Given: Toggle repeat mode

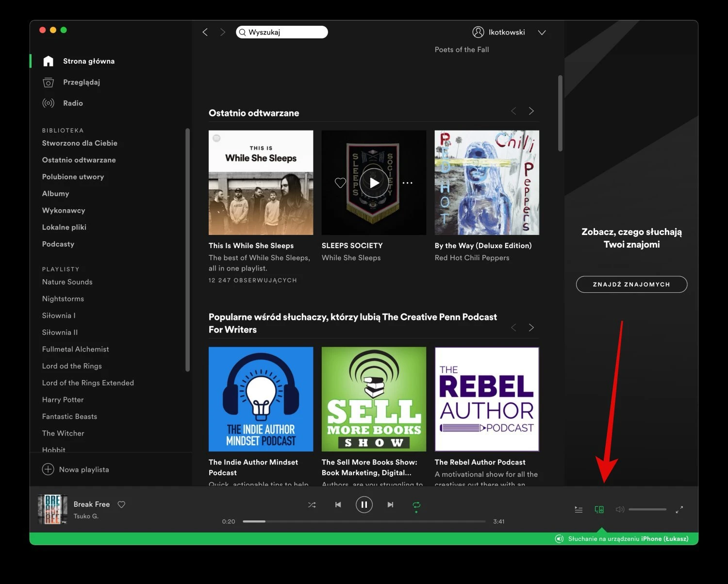Looking at the screenshot, I should [x=416, y=506].
